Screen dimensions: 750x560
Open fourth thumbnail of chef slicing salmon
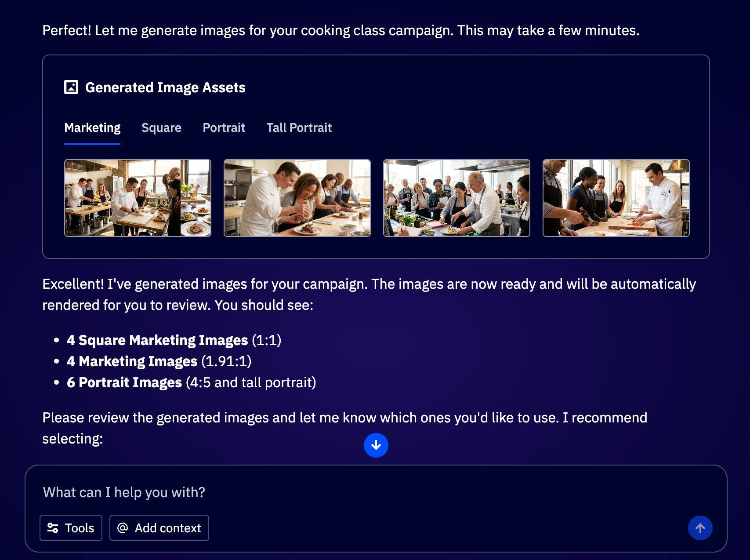tap(616, 198)
